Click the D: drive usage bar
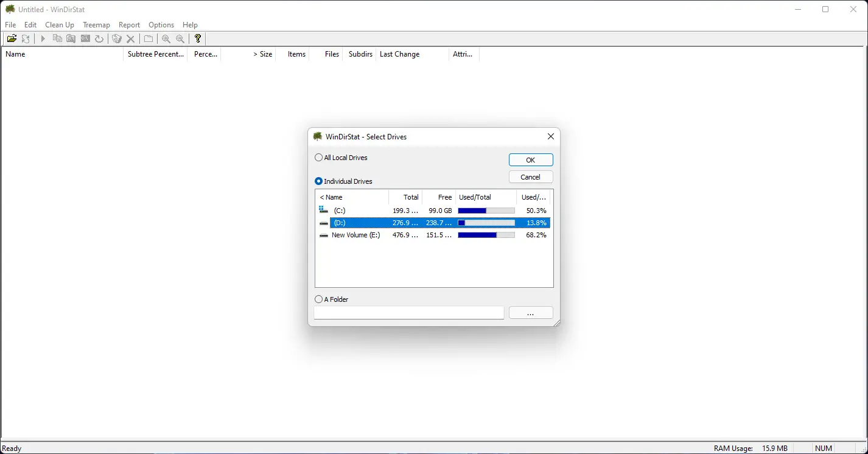 tap(486, 223)
